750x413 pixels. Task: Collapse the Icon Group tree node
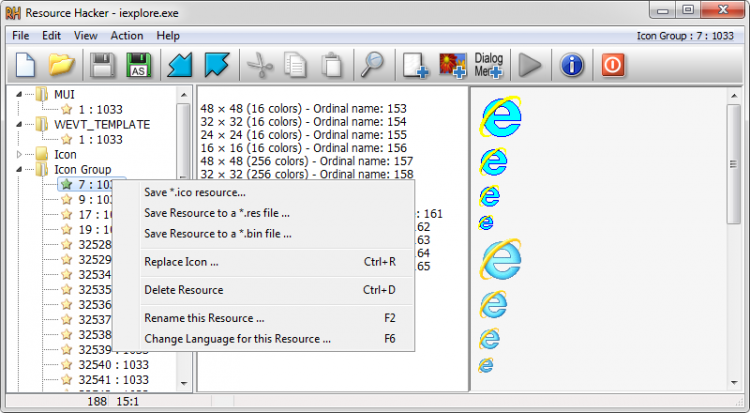(19, 169)
